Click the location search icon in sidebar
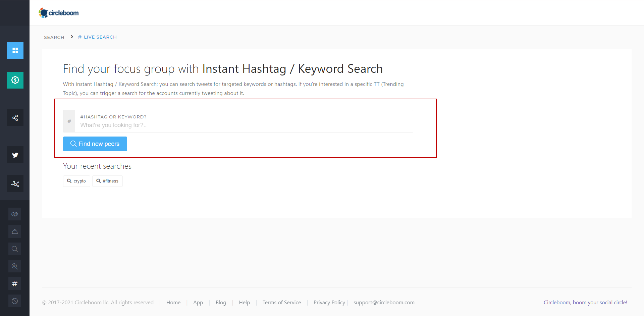 click(x=14, y=266)
